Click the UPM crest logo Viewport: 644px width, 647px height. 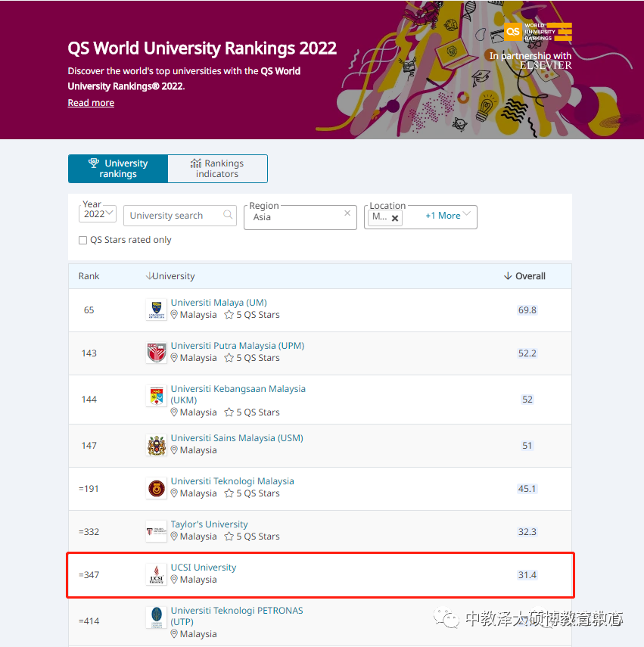click(157, 353)
